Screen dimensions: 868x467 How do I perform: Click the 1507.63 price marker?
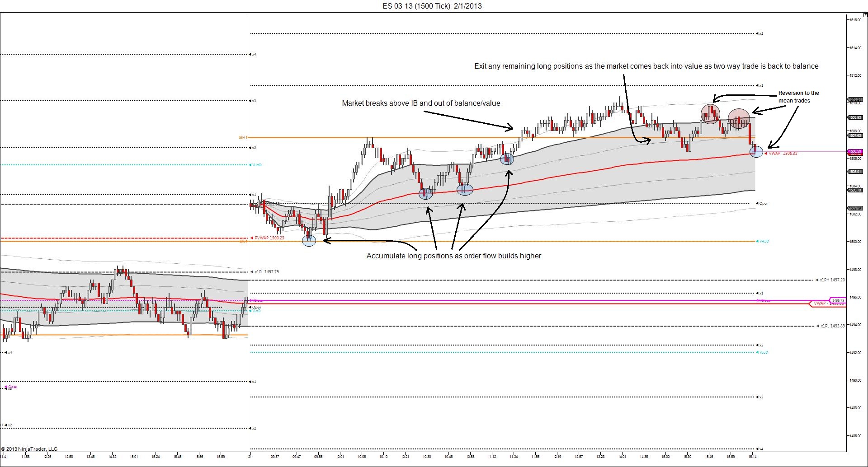(855, 135)
